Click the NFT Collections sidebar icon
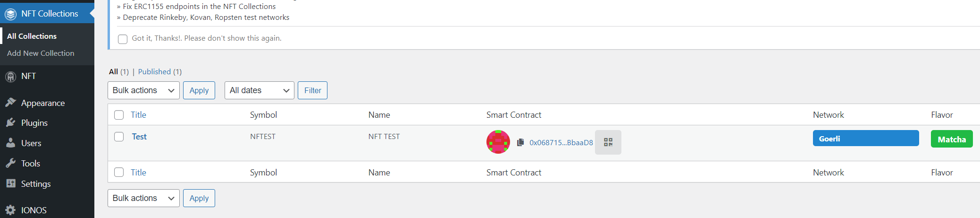The width and height of the screenshot is (980, 218). [10, 14]
